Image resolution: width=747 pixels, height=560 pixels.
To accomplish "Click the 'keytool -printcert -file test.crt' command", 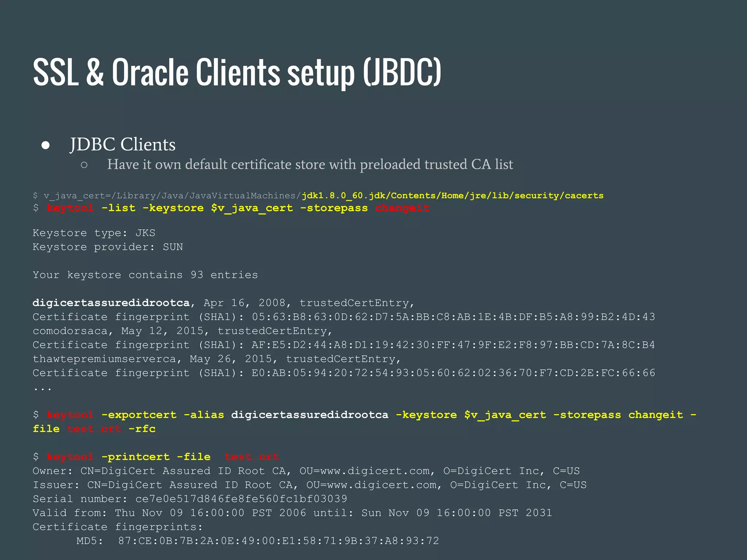I will pos(156,457).
